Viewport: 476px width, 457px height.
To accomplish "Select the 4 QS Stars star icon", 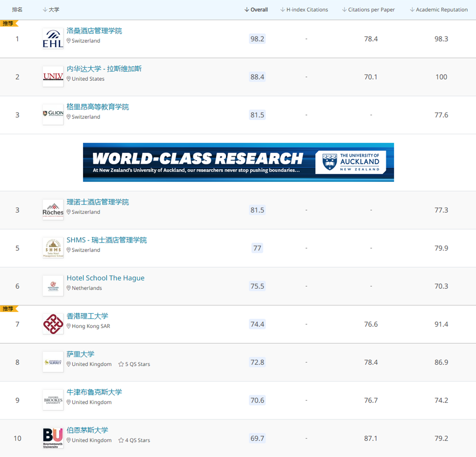I will (121, 440).
